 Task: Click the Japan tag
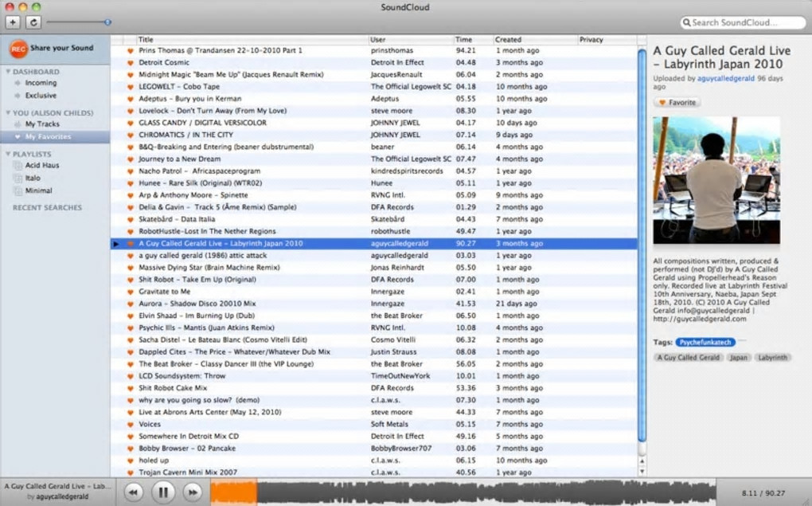click(x=739, y=358)
